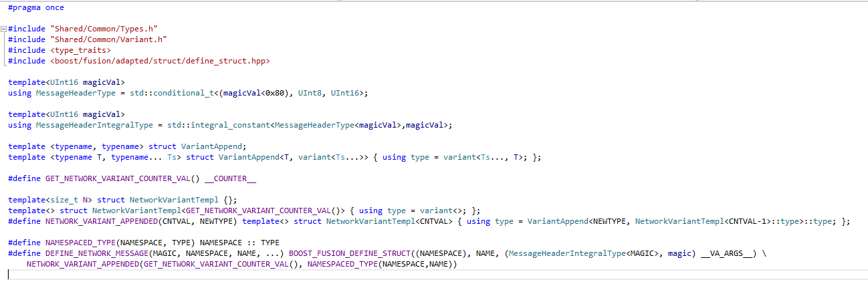The width and height of the screenshot is (868, 288).
Task: Click the "Shared/Common/Variant.h" include path
Action: pos(107,39)
